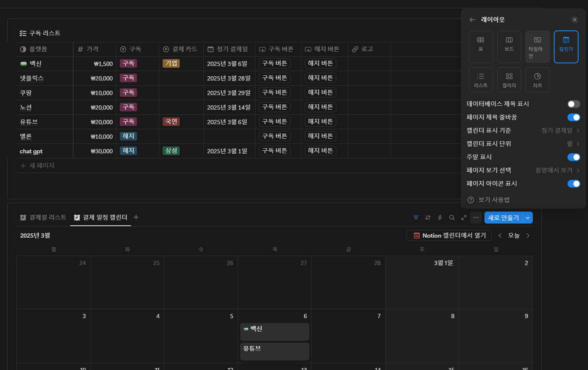Open the filter icon in calendar toolbar
Viewport: 588px width, 370px height.
point(416,218)
